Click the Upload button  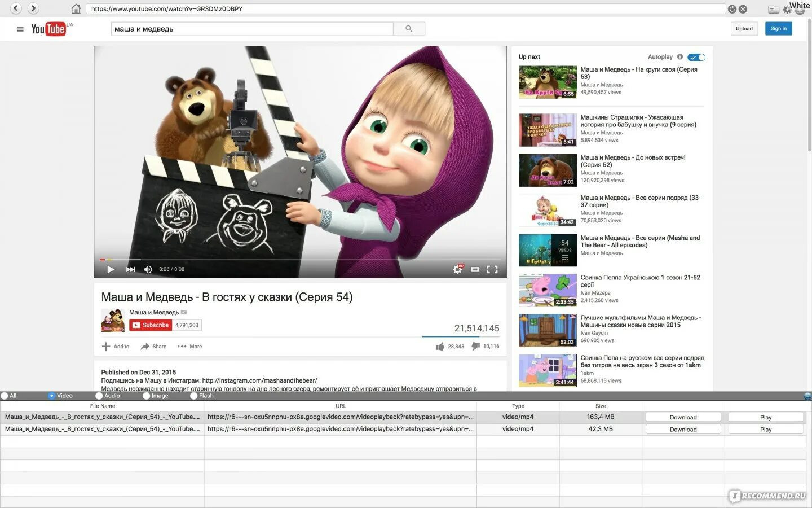point(744,29)
